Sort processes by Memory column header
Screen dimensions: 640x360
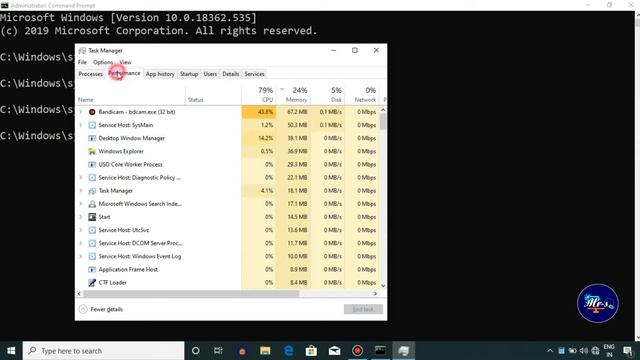tap(293, 94)
